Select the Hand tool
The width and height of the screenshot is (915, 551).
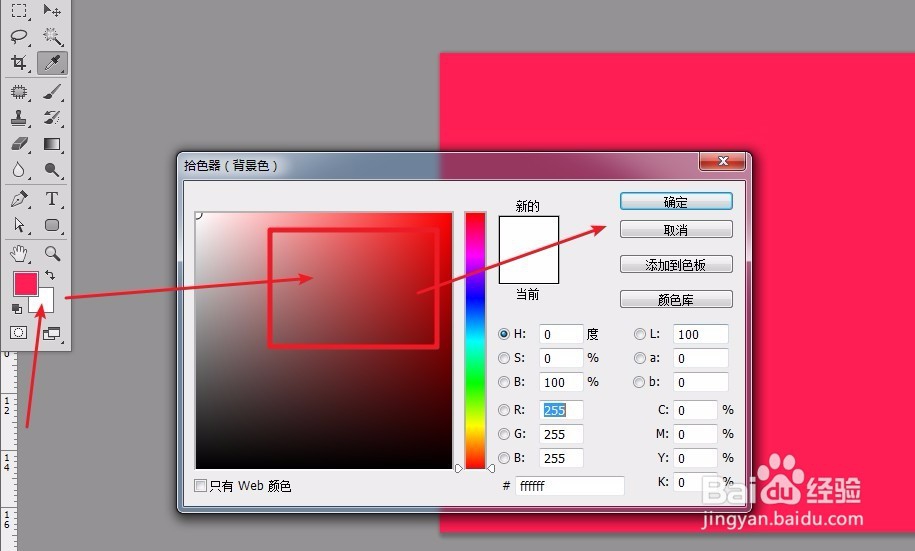tap(19, 253)
